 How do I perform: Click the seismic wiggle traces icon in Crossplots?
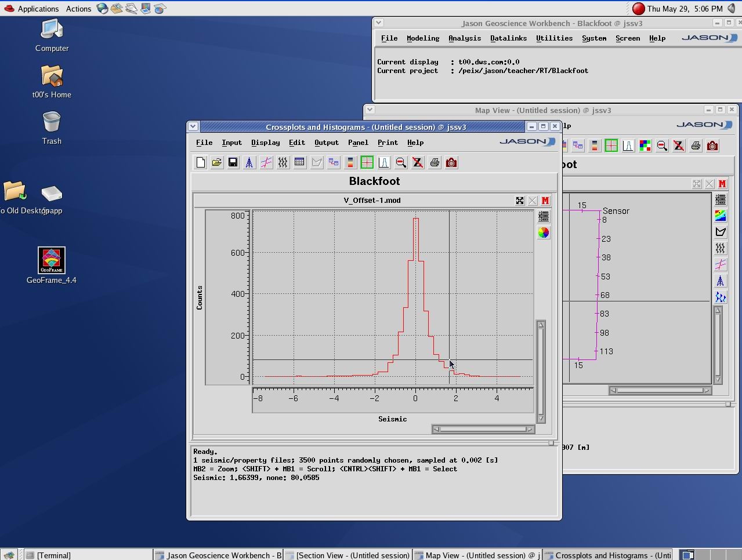283,163
